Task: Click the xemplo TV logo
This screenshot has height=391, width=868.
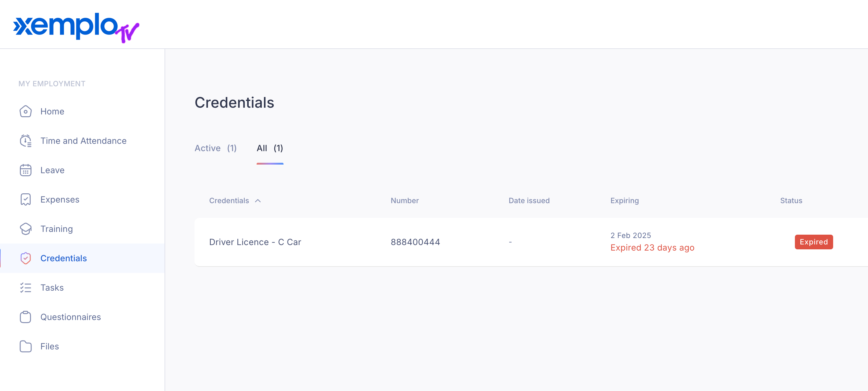Action: pyautogui.click(x=76, y=28)
